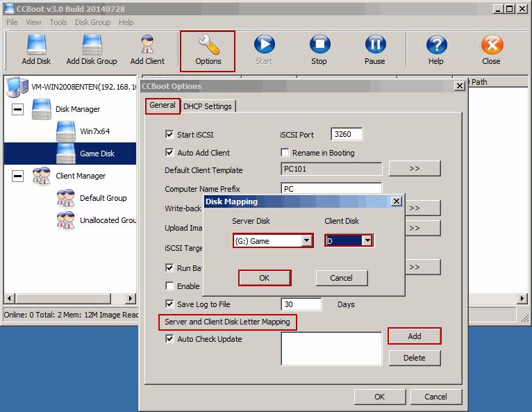Open the Disk Group menu
Screen dimensions: 532x412
[92, 22]
